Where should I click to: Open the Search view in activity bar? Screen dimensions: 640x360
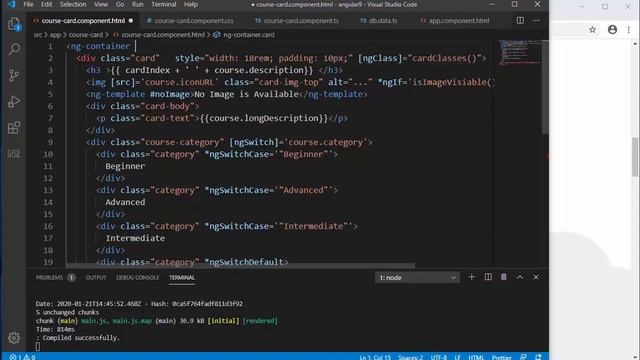[x=14, y=49]
